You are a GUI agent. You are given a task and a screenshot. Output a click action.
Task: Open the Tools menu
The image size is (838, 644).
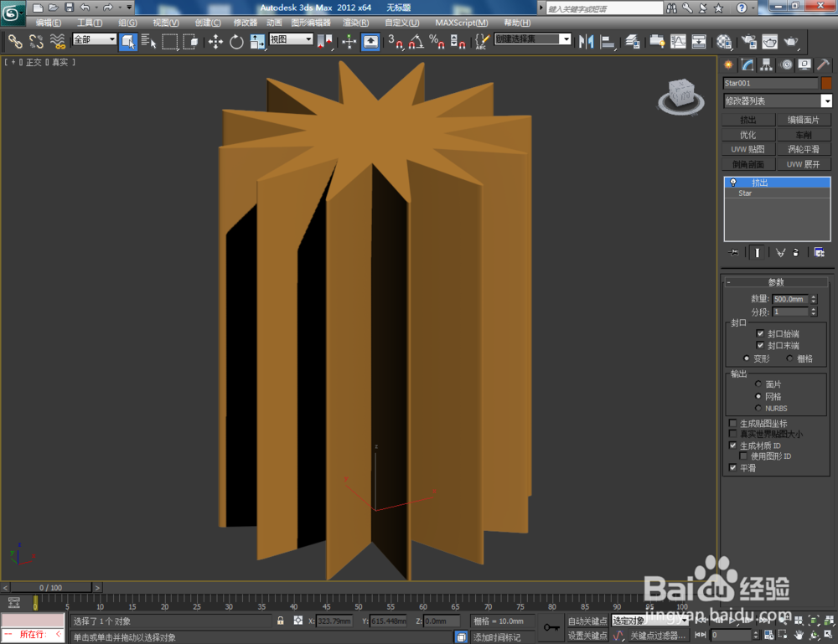[90, 23]
